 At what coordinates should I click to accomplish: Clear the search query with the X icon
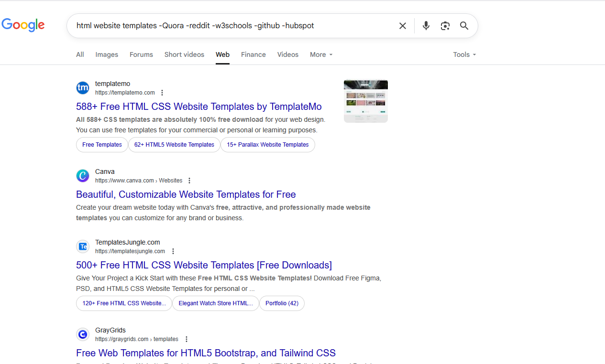pos(403,26)
